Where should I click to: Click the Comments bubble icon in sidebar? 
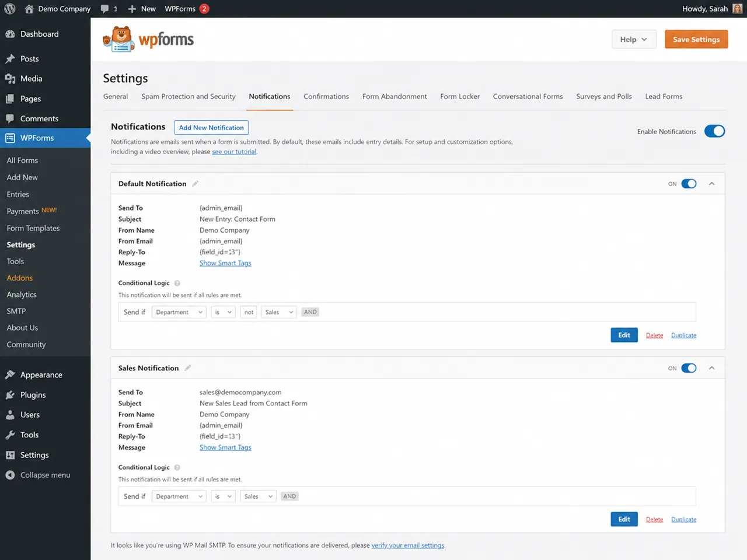click(10, 118)
